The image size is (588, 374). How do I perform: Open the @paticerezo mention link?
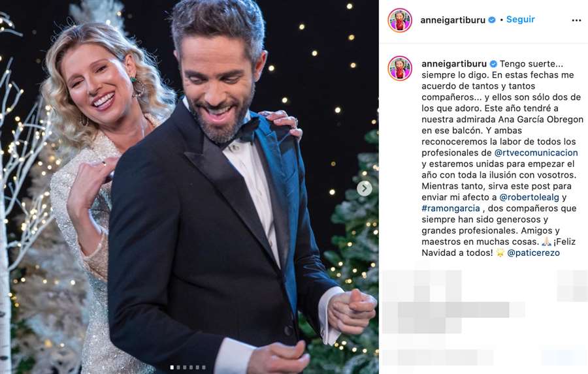(x=533, y=253)
